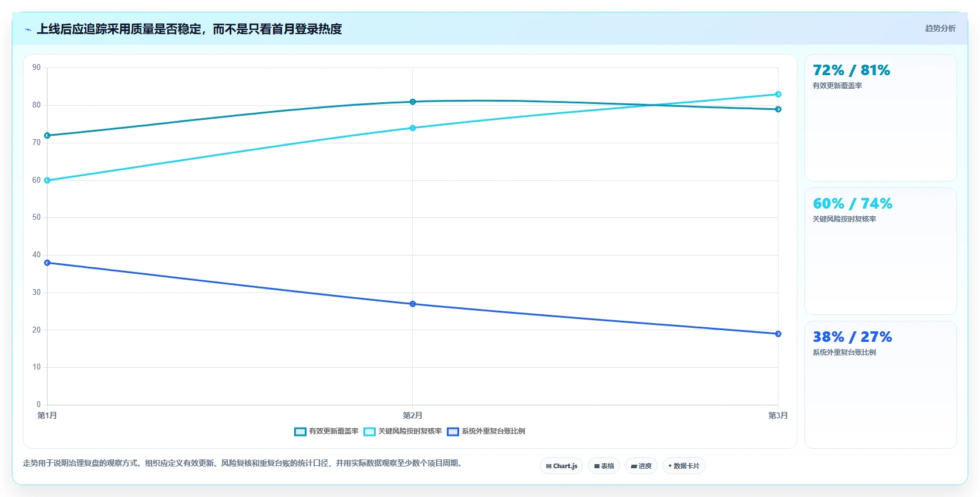Toggle the 关键风险按时复核率 legend item
Image resolution: width=980 pixels, height=497 pixels.
click(403, 431)
